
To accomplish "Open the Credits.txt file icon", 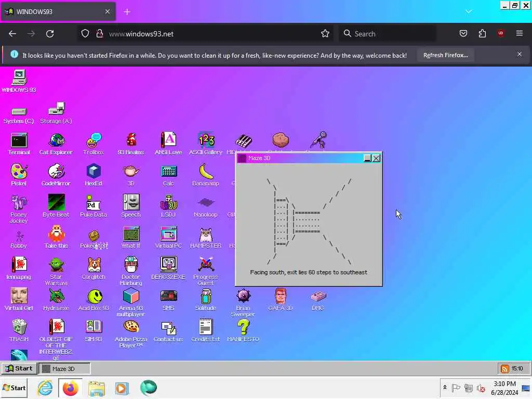I will click(206, 331).
